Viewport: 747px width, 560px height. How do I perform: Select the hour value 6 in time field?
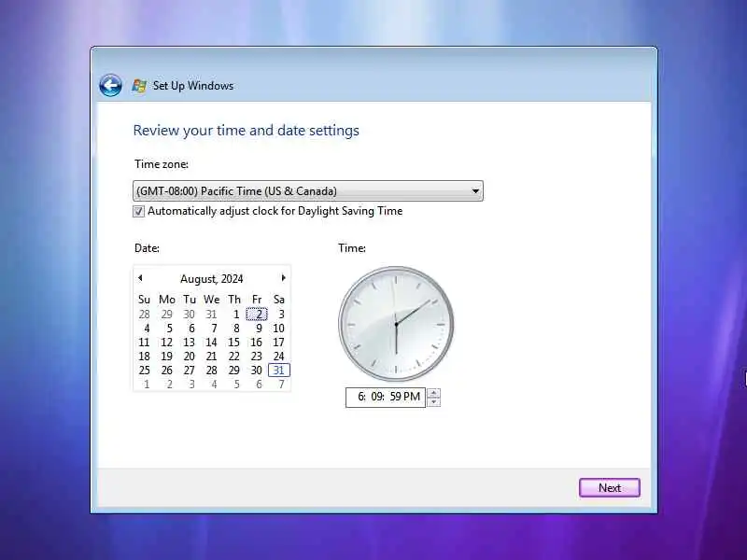pyautogui.click(x=361, y=397)
